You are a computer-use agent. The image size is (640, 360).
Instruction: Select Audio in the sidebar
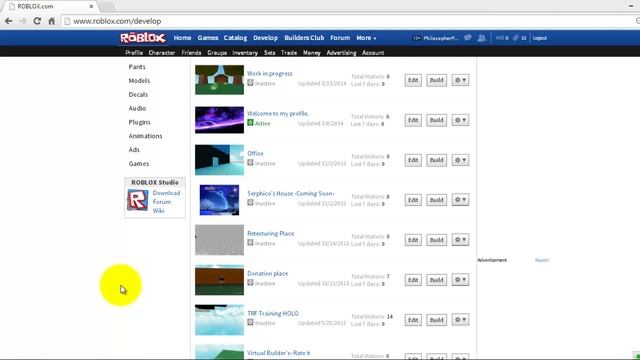click(137, 108)
